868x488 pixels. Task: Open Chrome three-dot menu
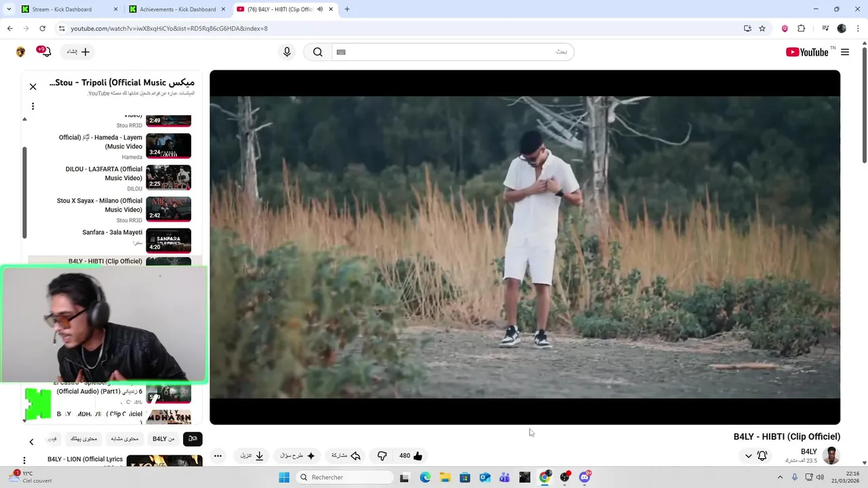[858, 28]
